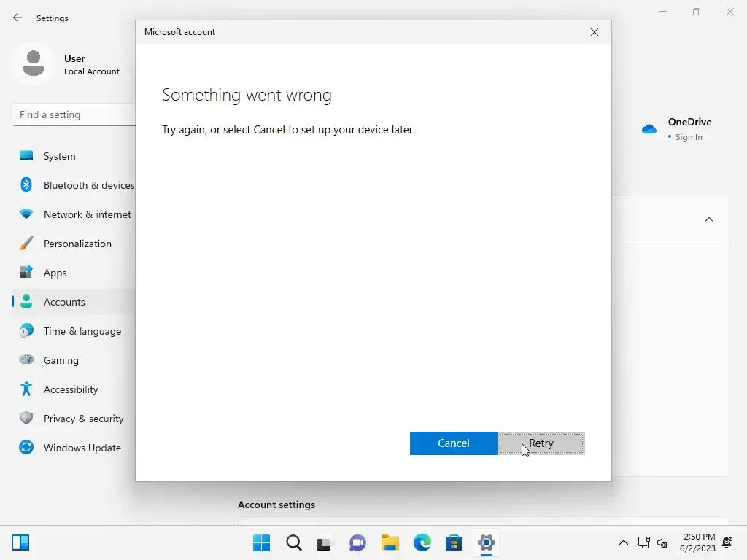Image resolution: width=747 pixels, height=560 pixels.
Task: Select Windows Update menu label
Action: click(x=82, y=448)
